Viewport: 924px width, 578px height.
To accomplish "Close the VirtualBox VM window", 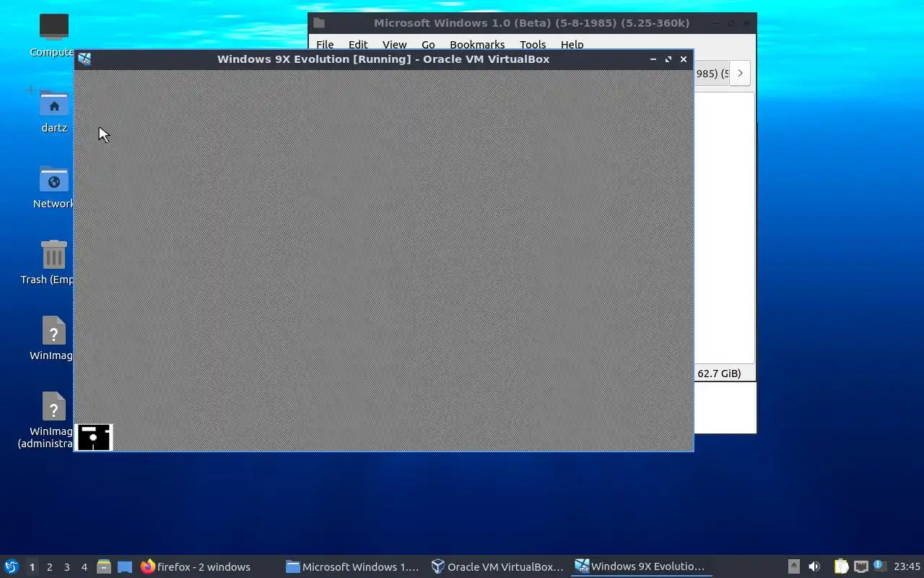I will click(x=684, y=59).
